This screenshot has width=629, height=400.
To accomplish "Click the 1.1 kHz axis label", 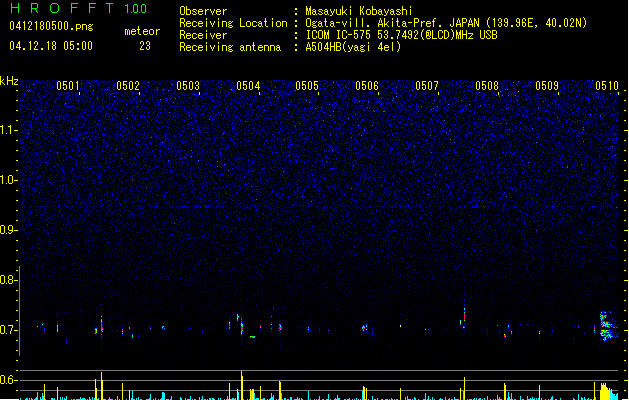I will coord(8,130).
